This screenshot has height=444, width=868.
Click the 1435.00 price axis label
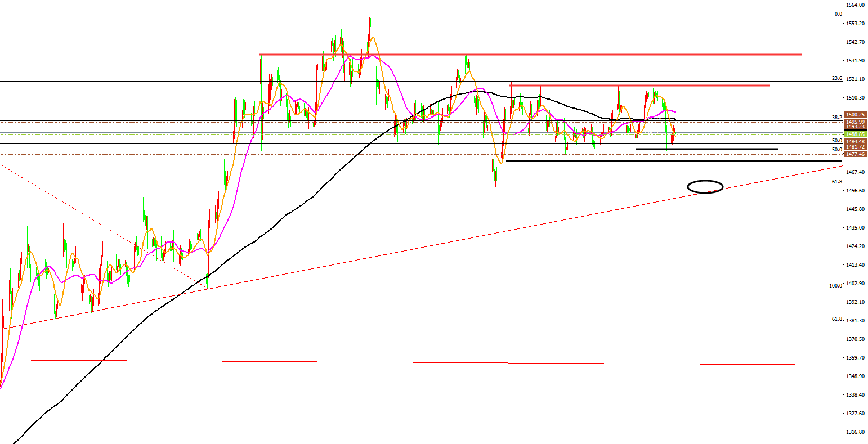(x=854, y=228)
